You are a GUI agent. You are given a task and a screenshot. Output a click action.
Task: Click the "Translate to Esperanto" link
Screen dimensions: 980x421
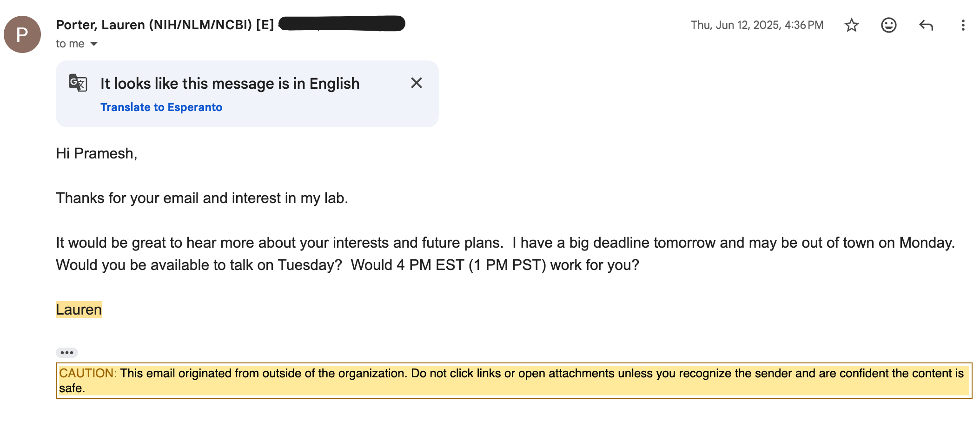click(x=161, y=107)
